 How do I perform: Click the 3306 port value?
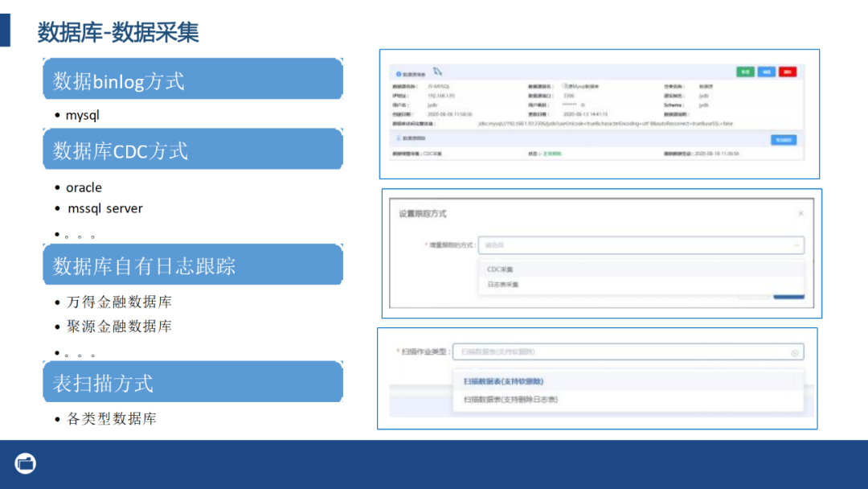568,96
